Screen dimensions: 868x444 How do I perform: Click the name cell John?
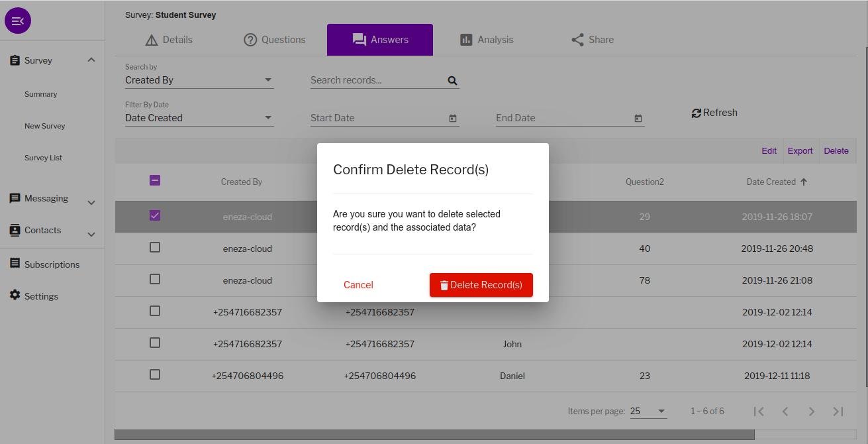512,344
